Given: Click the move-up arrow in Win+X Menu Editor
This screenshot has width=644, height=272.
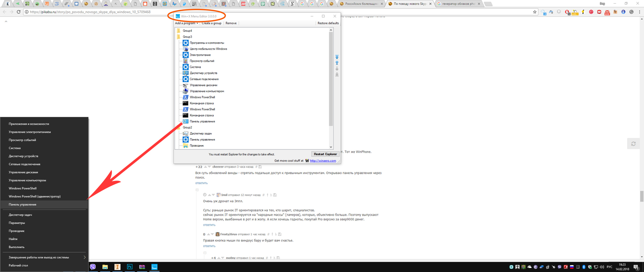Looking at the screenshot, I should (337, 63).
